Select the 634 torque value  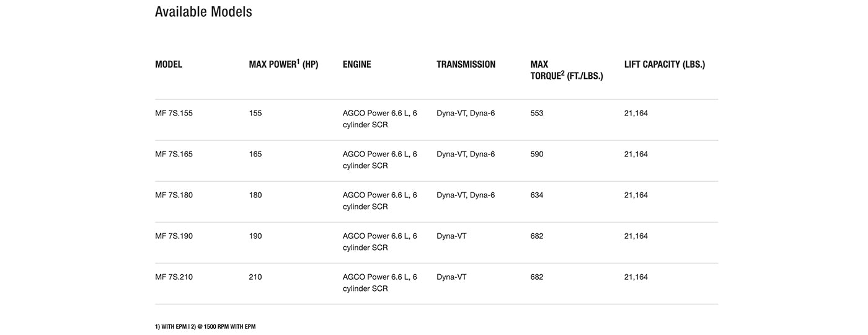tap(537, 195)
